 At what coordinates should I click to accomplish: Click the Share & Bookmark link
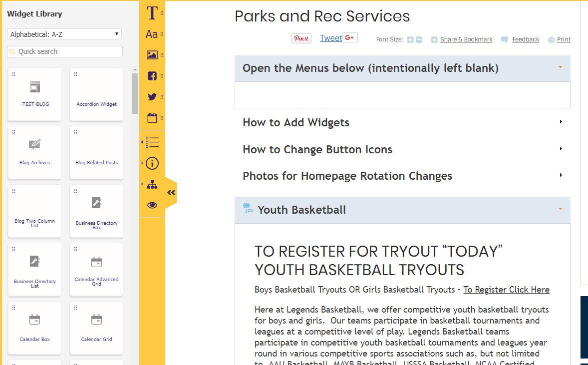click(466, 39)
